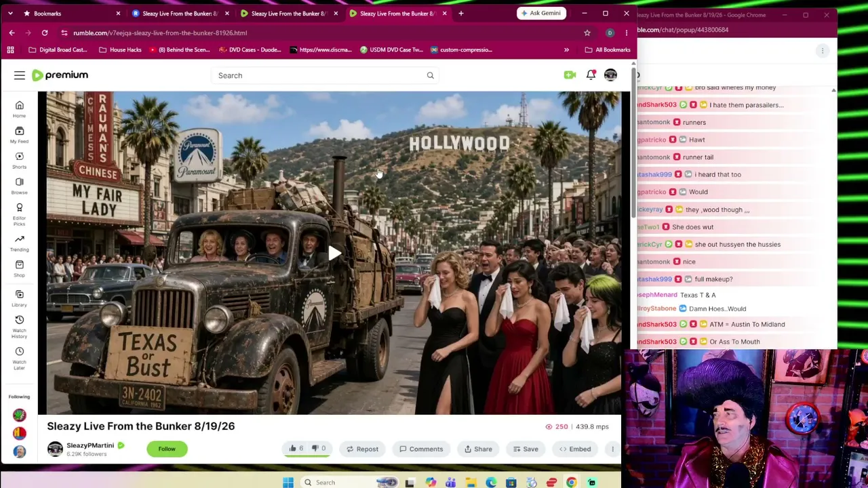Open the USDM DVD Case bookmark
Image resolution: width=868 pixels, height=488 pixels.
pyautogui.click(x=391, y=49)
